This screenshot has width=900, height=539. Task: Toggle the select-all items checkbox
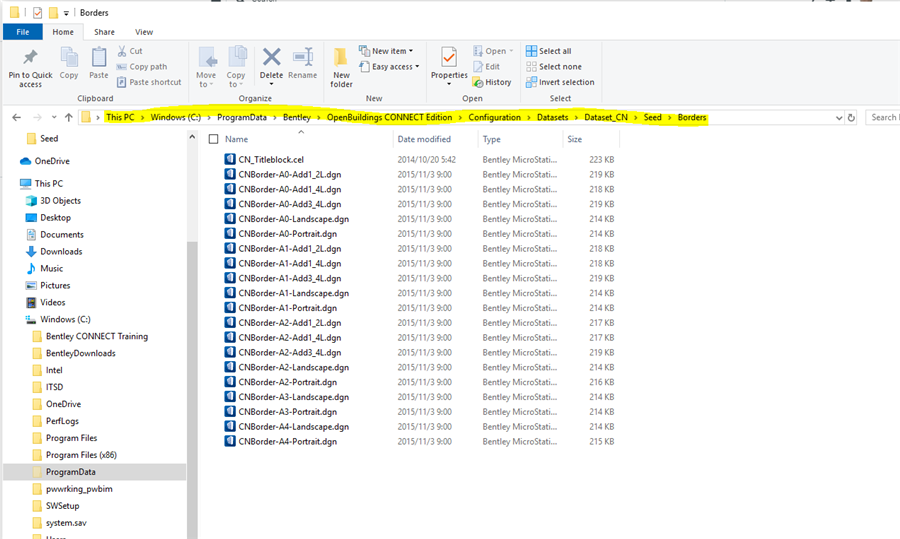[214, 139]
